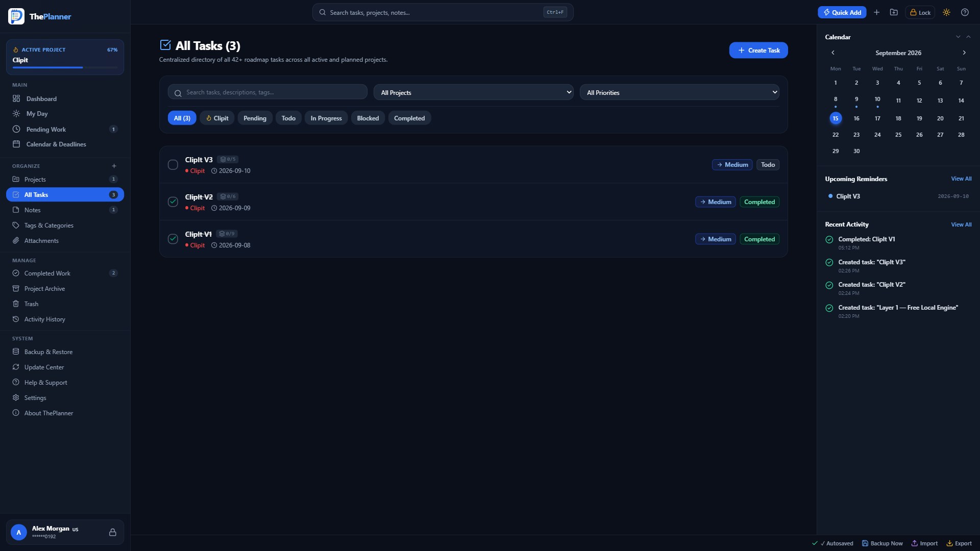Screen dimensions: 980x551
Task: Toggle the light theme sun icon
Action: coord(946,12)
